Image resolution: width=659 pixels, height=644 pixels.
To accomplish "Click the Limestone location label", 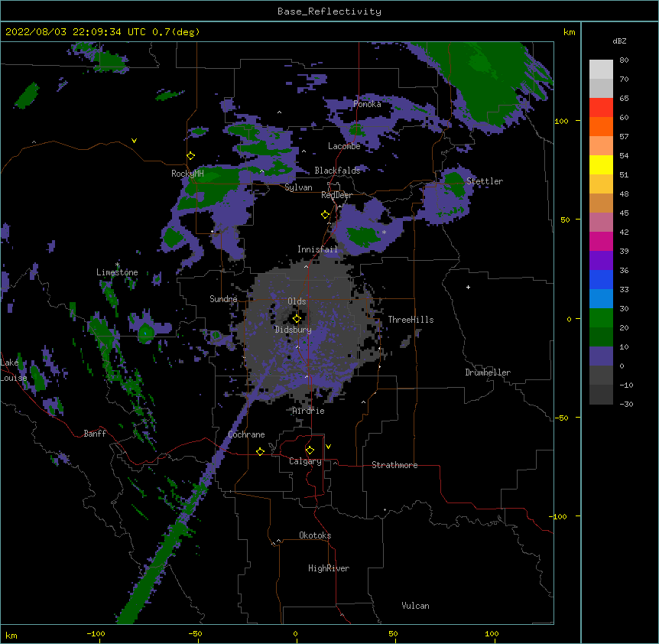I will pos(117,272).
